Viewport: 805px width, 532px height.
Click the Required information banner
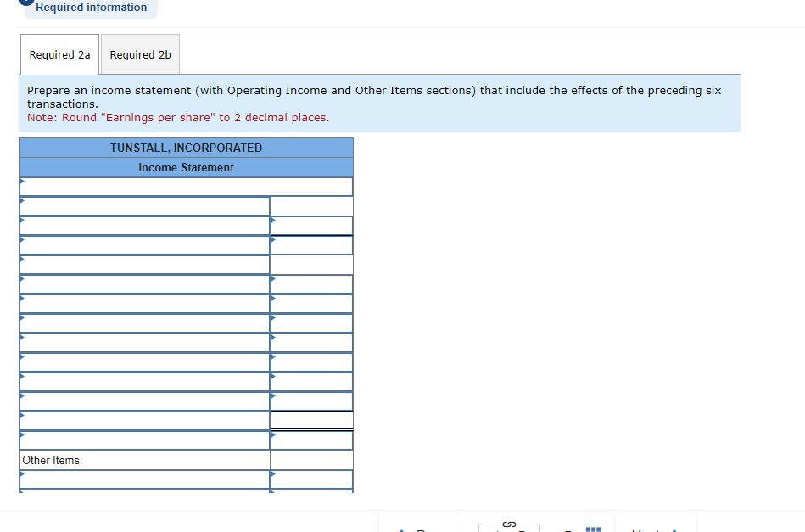(x=90, y=8)
